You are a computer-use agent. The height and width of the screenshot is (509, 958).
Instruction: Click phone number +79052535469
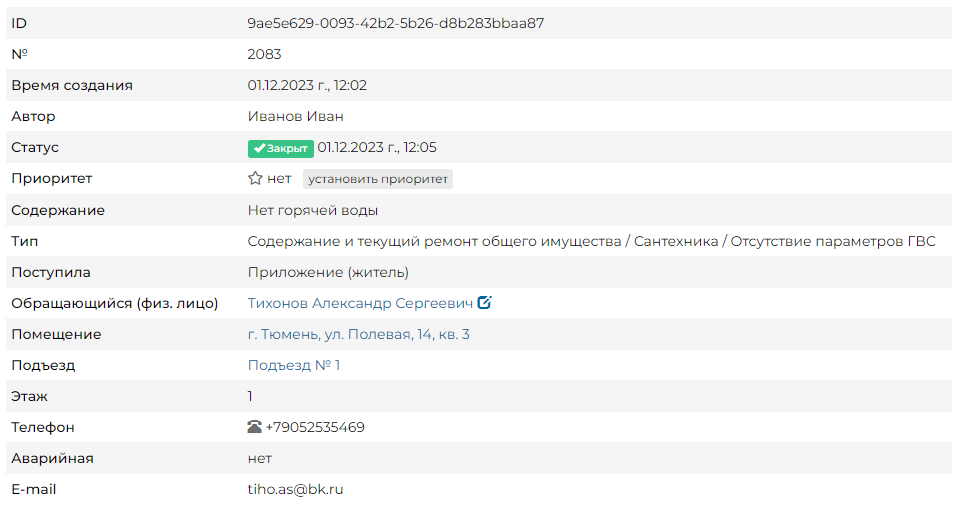(315, 427)
